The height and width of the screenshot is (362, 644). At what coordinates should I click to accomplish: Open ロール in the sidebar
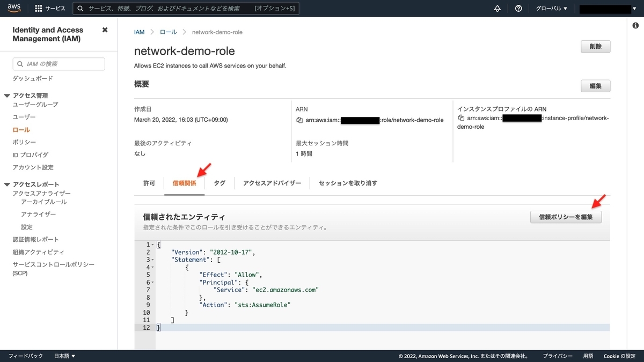[21, 130]
